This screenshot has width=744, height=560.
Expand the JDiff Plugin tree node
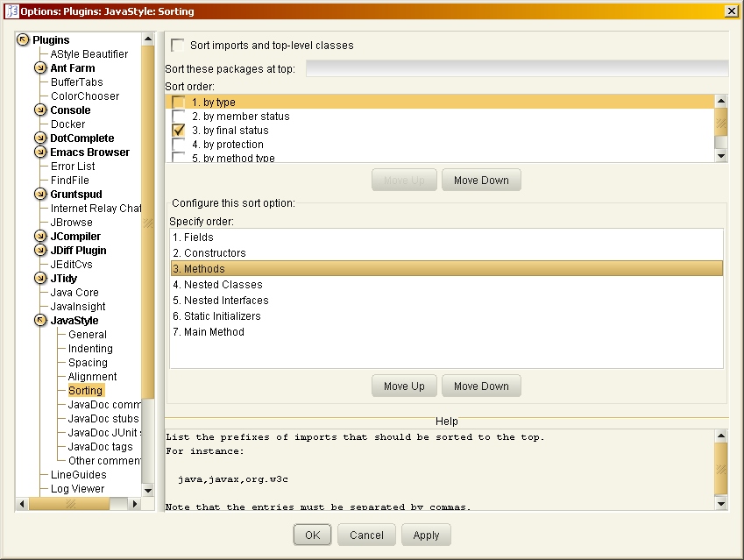point(41,251)
